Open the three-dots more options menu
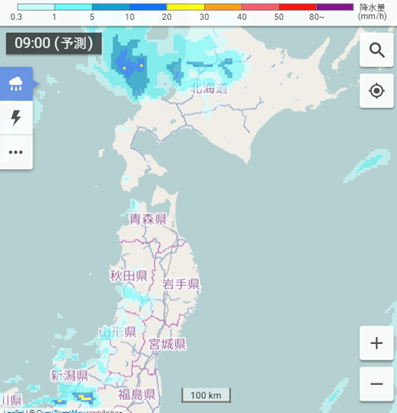This screenshot has height=413, width=397. click(16, 152)
